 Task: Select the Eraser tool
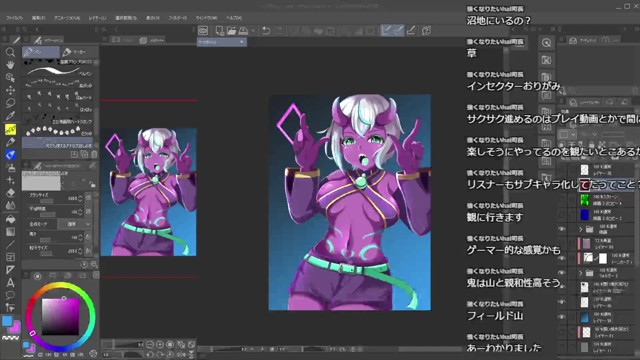pyautogui.click(x=10, y=193)
